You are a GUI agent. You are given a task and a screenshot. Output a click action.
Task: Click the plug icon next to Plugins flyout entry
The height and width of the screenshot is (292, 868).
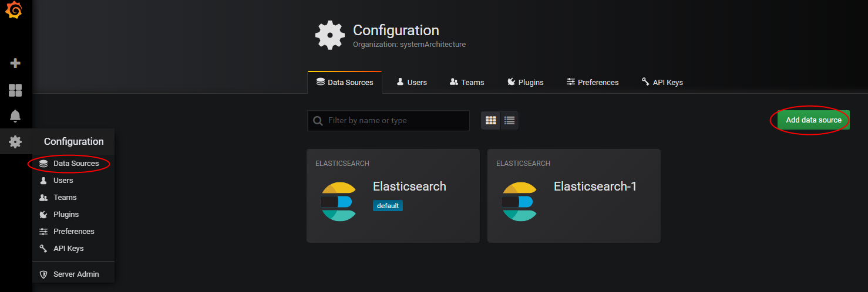pos(43,215)
